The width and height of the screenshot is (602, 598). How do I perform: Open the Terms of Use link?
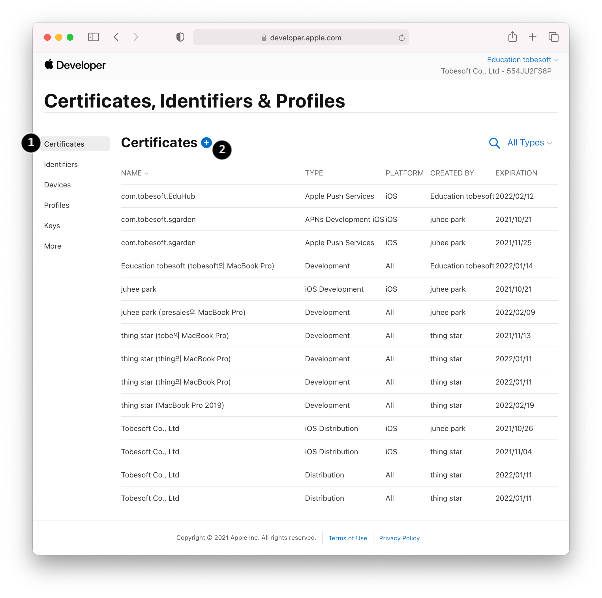click(348, 538)
